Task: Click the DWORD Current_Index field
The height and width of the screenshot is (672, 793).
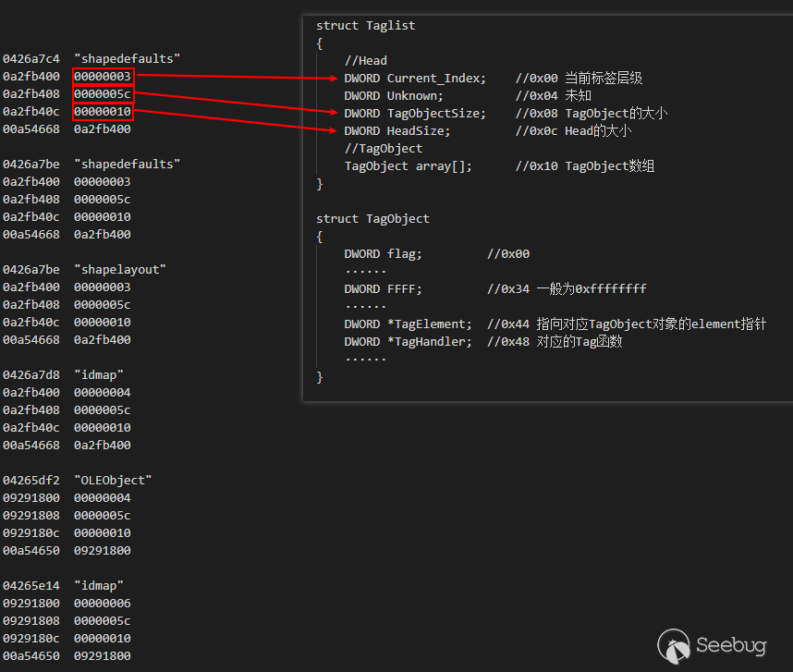Action: point(415,79)
